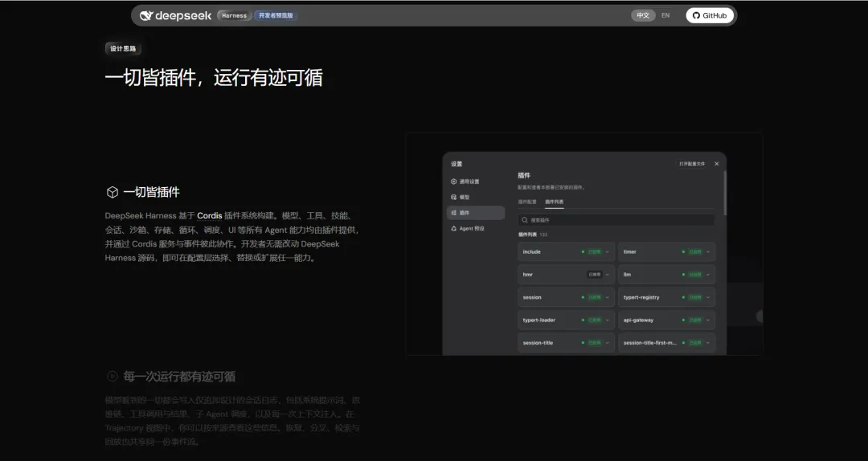Click the hmr plugin name
868x461 pixels.
(527, 275)
